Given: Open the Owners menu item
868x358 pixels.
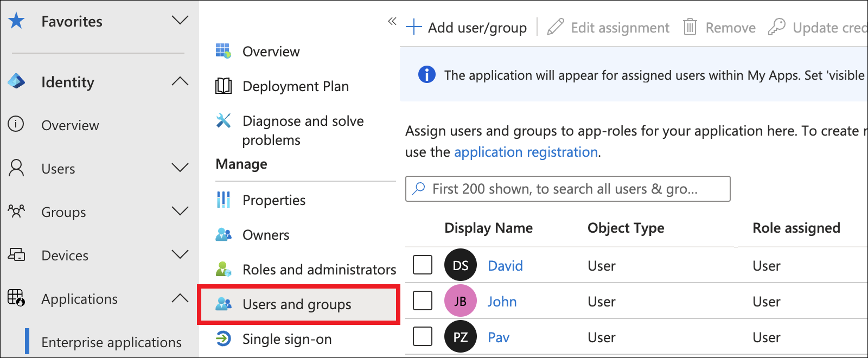Looking at the screenshot, I should pyautogui.click(x=266, y=235).
